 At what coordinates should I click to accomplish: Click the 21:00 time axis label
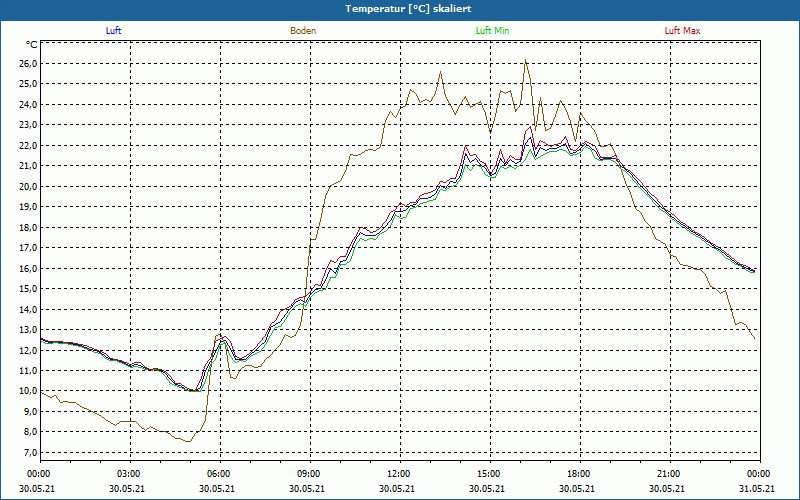click(x=670, y=474)
